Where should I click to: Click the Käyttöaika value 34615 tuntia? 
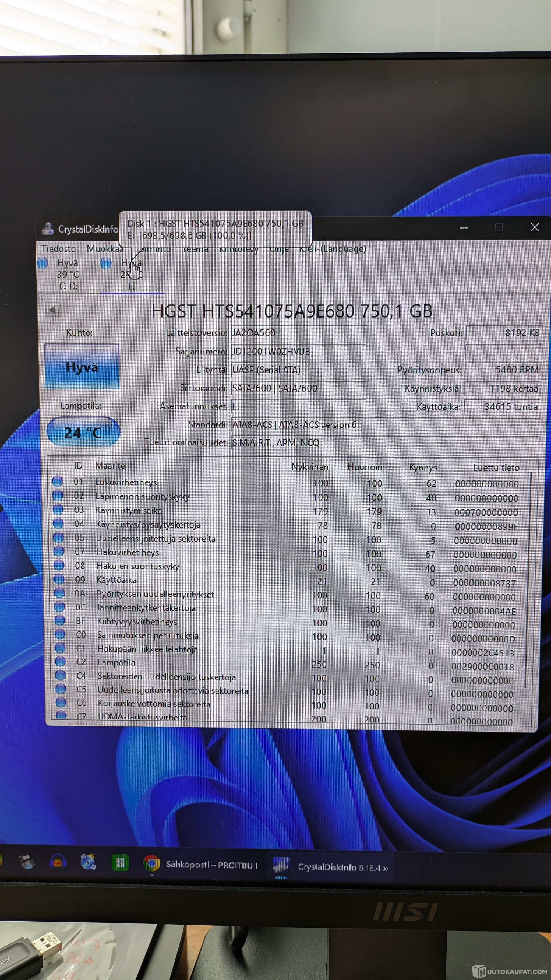[x=501, y=407]
